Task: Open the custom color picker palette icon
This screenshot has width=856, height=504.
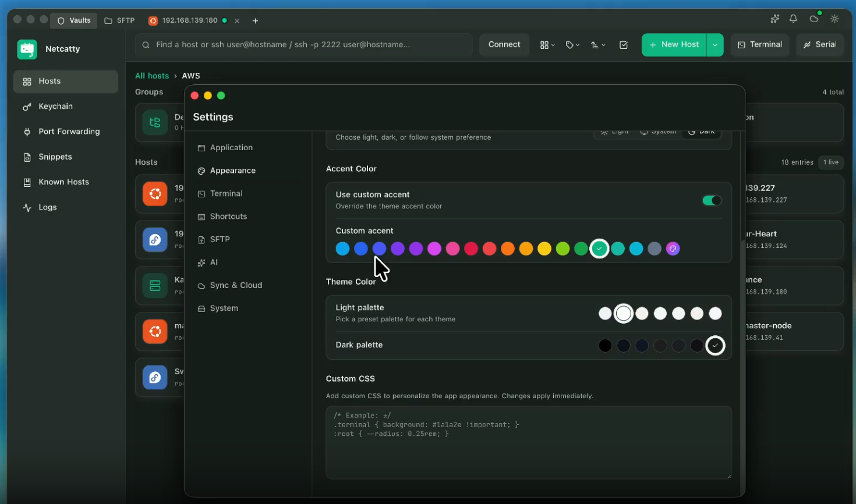Action: [673, 249]
